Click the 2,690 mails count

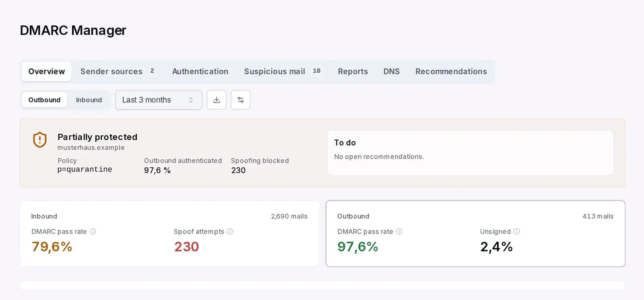pyautogui.click(x=289, y=216)
